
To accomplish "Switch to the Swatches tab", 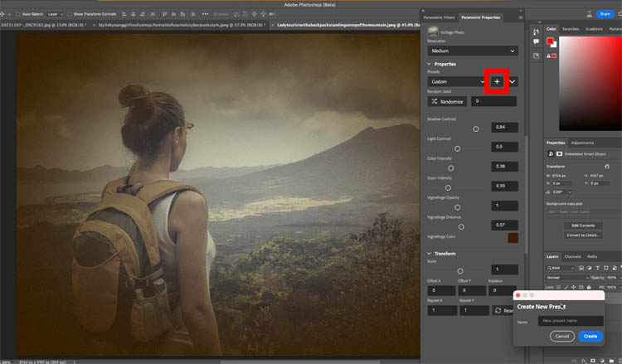I will click(571, 29).
